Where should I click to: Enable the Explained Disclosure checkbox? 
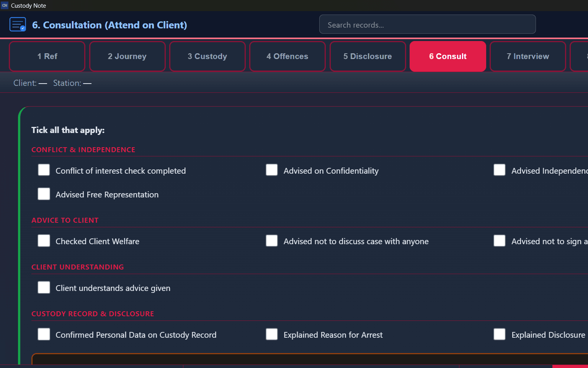pyautogui.click(x=500, y=334)
